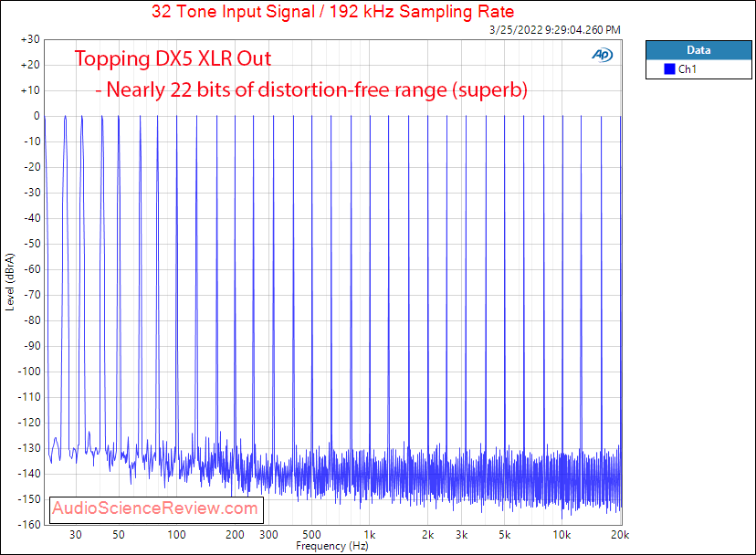This screenshot has width=756, height=555.
Task: Click the +20 level axis label
Action: [x=30, y=65]
